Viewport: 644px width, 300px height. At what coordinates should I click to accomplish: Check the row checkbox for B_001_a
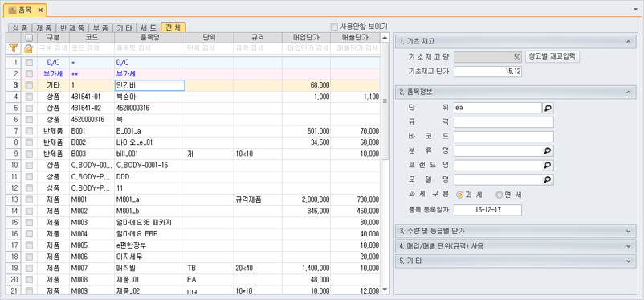point(29,131)
